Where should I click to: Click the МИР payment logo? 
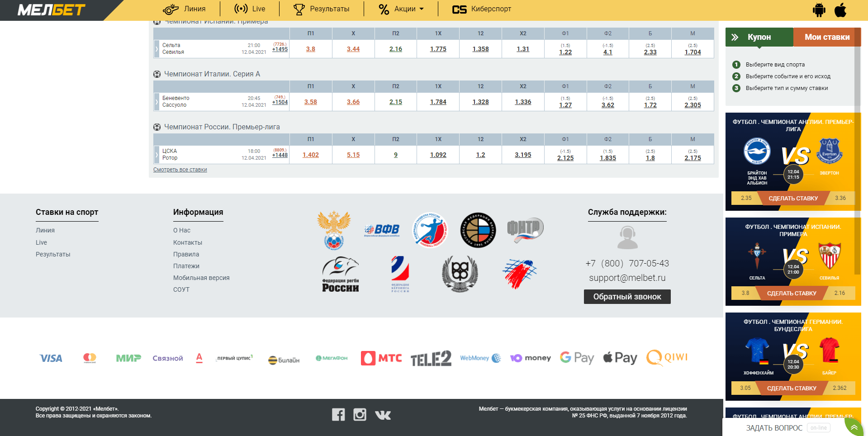(x=128, y=358)
